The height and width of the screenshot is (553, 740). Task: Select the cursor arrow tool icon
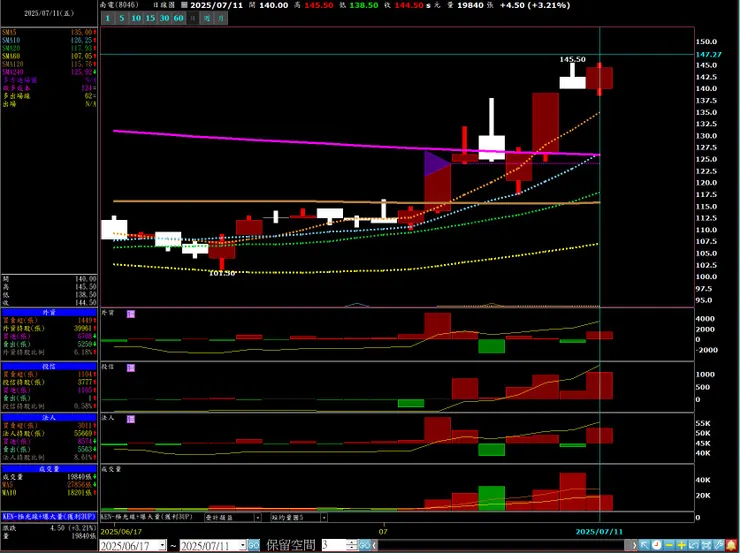tap(645, 545)
